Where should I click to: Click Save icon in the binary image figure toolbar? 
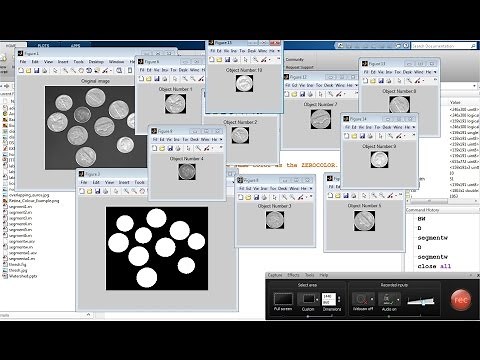98,191
